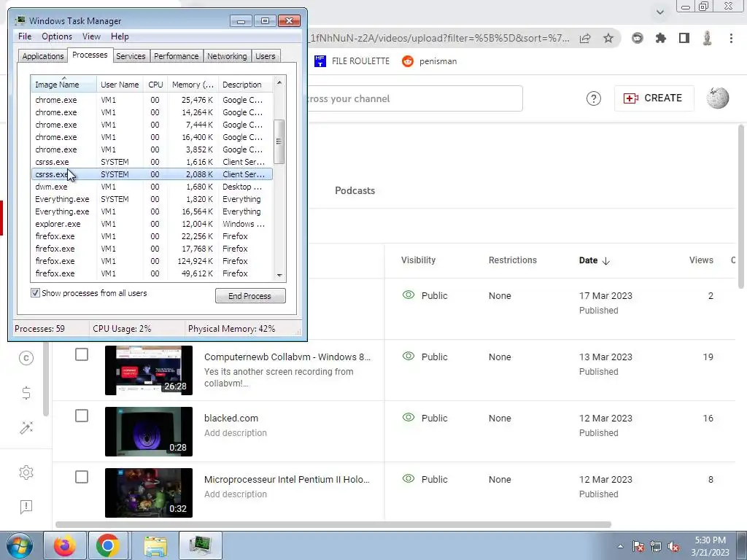Image resolution: width=747 pixels, height=560 pixels.
Task: Sort processes by the Image Name column
Action: [64, 85]
